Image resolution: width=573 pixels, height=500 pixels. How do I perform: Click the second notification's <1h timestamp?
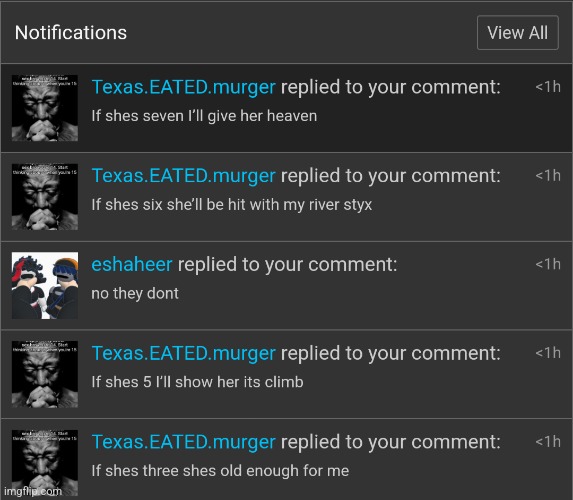[x=548, y=176]
